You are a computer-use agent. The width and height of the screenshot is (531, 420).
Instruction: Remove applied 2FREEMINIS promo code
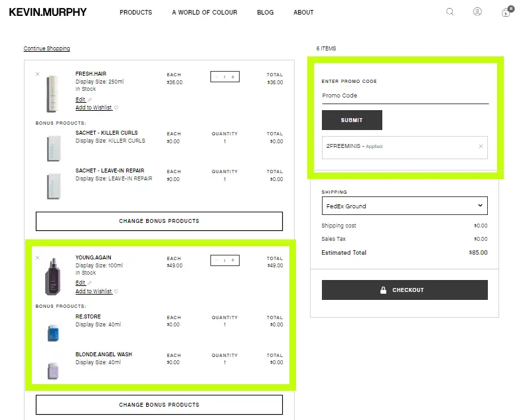click(x=481, y=146)
